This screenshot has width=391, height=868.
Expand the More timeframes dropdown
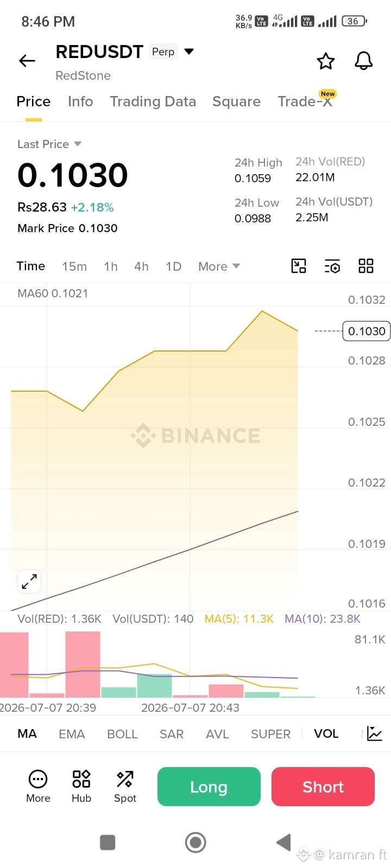pyautogui.click(x=219, y=266)
